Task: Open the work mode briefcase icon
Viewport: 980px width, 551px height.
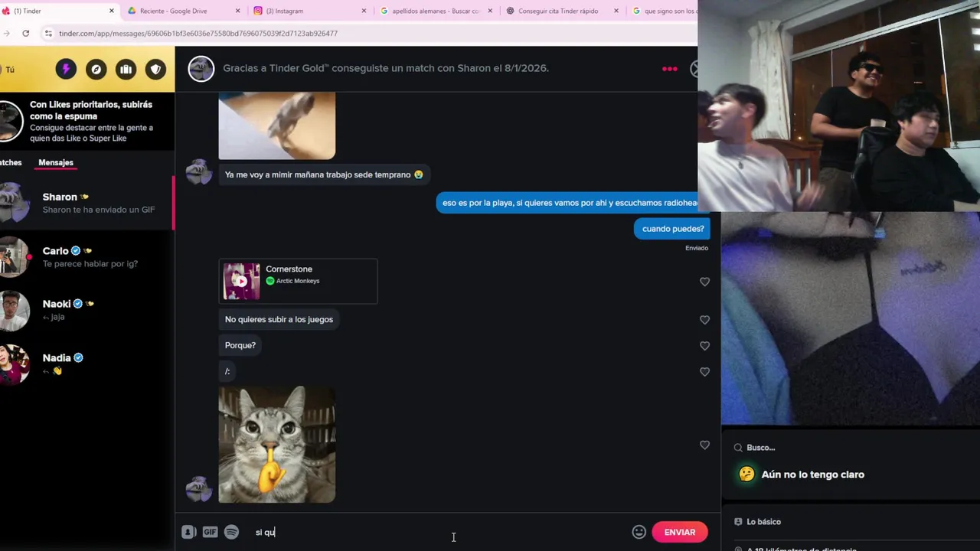Action: point(126,69)
